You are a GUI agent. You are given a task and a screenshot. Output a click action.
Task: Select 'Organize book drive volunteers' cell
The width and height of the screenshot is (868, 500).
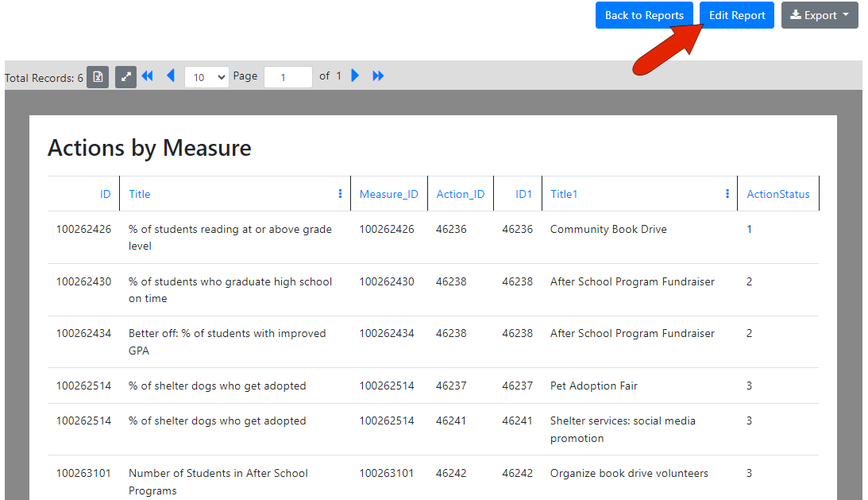[629, 473]
